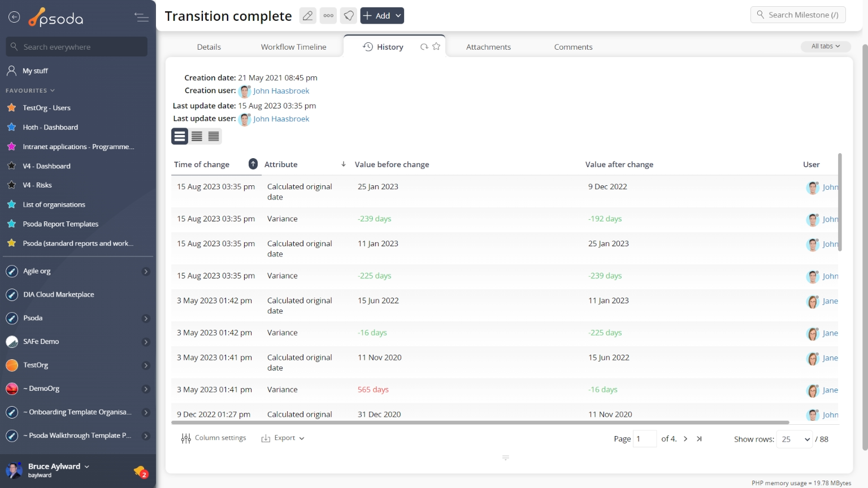
Task: Open the All tabs dropdown
Action: 826,46
